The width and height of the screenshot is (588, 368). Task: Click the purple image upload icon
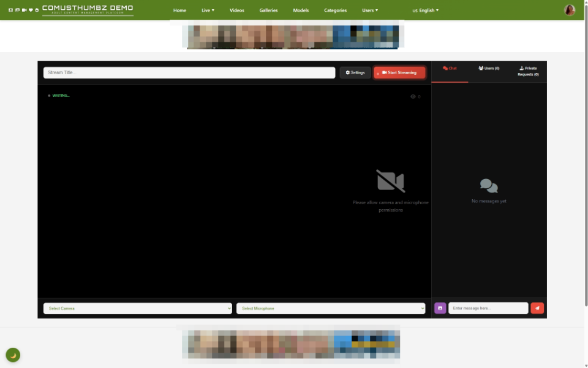pyautogui.click(x=440, y=308)
